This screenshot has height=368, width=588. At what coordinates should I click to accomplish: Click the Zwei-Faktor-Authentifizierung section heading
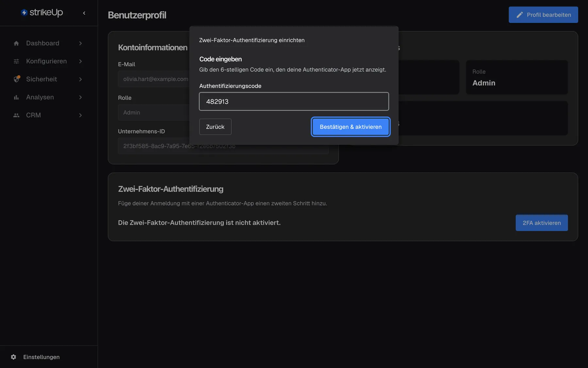click(x=171, y=189)
